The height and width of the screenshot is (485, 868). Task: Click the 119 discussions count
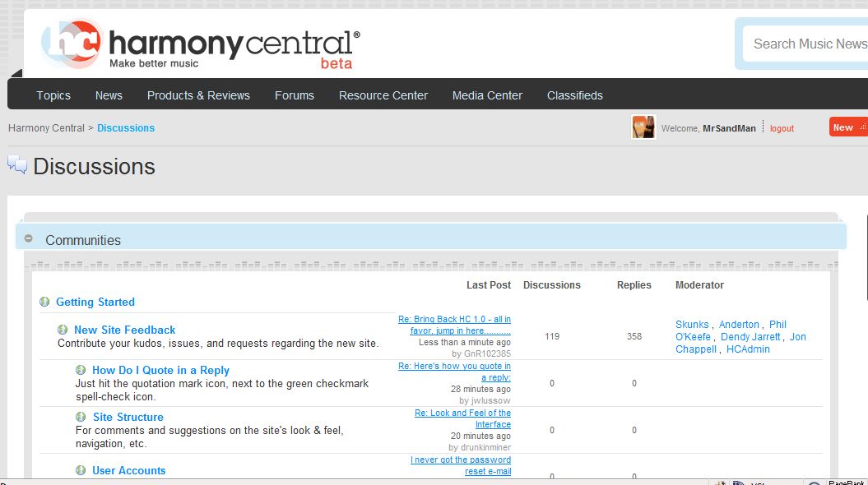tap(552, 336)
